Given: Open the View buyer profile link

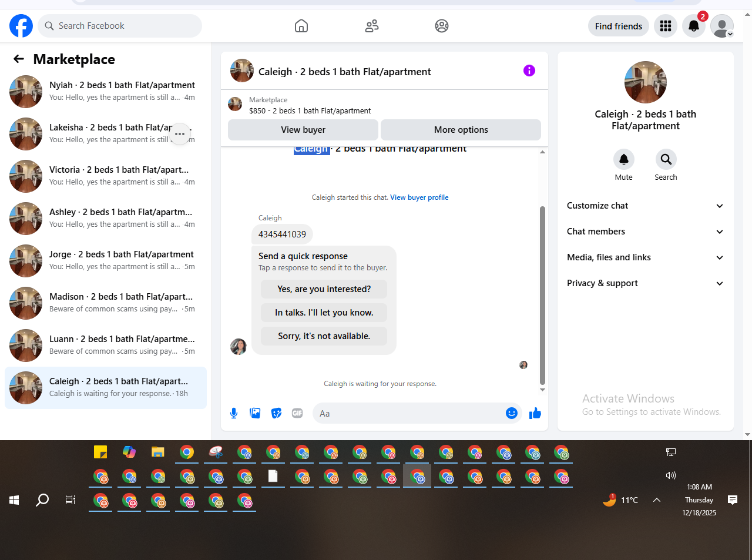Looking at the screenshot, I should coord(419,197).
